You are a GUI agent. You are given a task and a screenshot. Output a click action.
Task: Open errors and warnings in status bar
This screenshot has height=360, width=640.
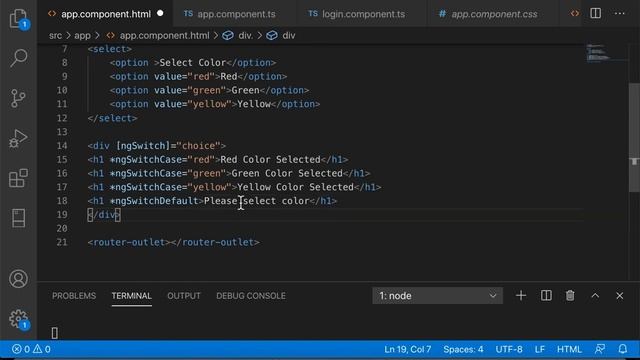[31, 349]
